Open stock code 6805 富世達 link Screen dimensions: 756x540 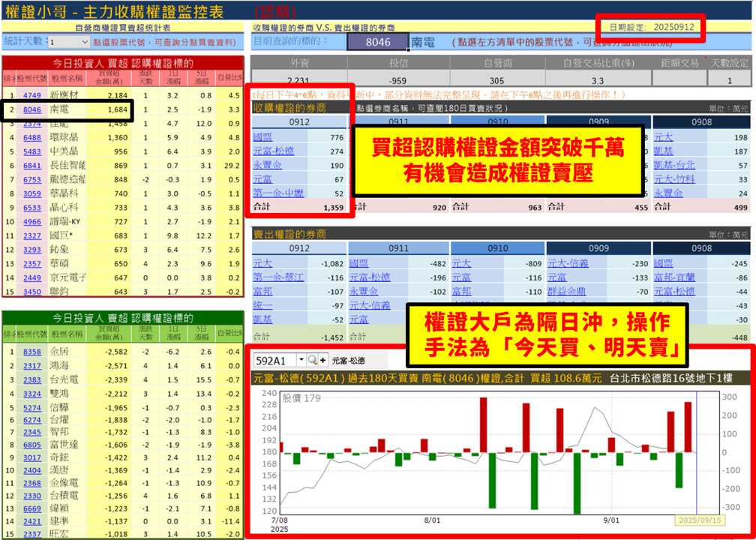tap(31, 445)
